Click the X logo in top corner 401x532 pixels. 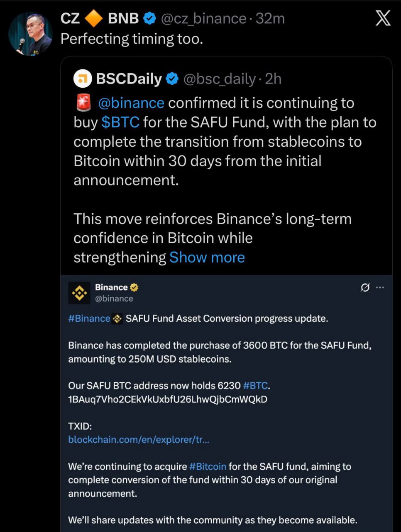[x=383, y=18]
